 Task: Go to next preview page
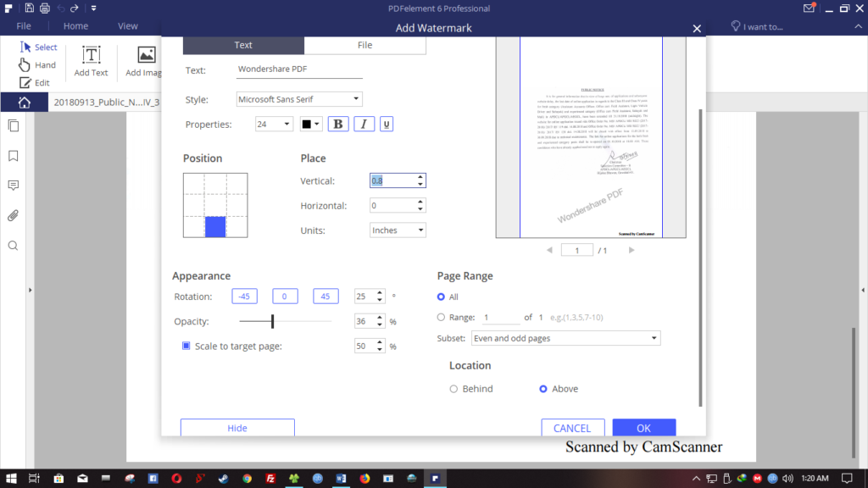[631, 250]
